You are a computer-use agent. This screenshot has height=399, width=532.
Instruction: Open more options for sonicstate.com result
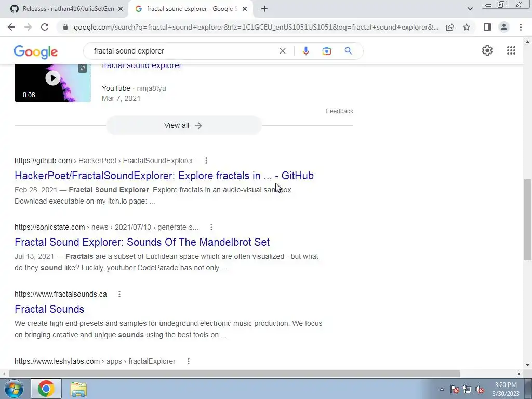211,227
